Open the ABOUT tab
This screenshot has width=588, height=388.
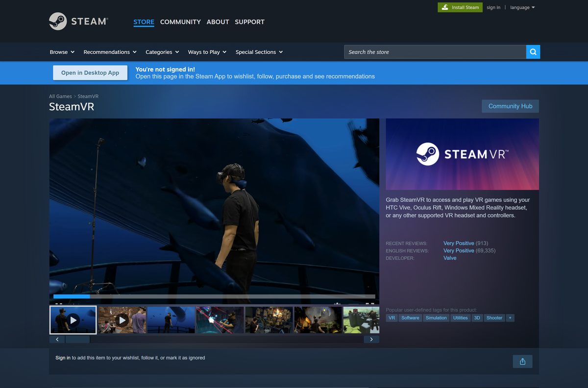click(218, 22)
